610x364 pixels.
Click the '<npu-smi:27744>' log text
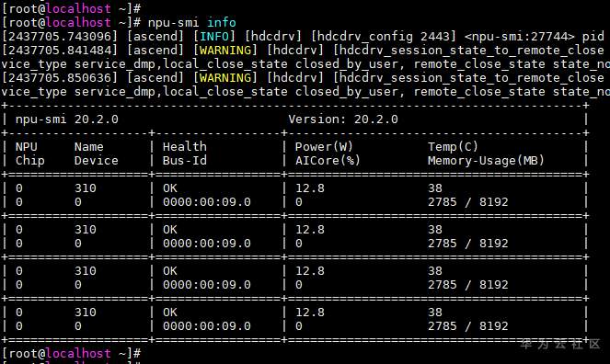point(519,37)
